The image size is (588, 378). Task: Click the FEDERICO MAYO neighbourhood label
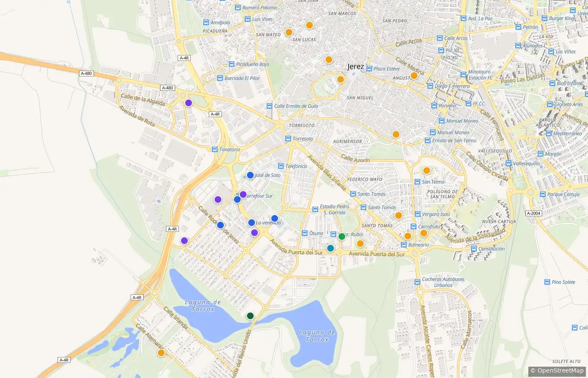click(x=365, y=179)
